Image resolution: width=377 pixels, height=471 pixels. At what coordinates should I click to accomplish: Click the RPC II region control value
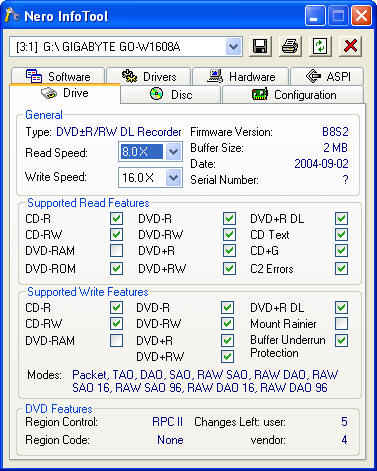pyautogui.click(x=167, y=422)
